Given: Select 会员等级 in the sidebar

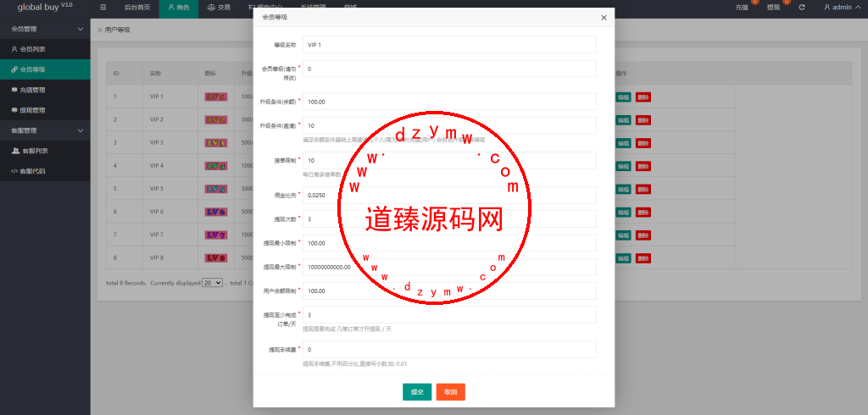Looking at the screenshot, I should (45, 69).
